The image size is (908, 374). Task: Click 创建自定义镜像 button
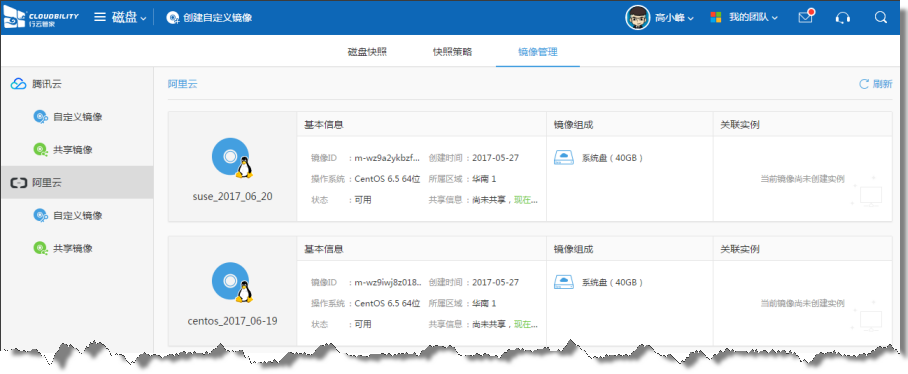point(209,17)
